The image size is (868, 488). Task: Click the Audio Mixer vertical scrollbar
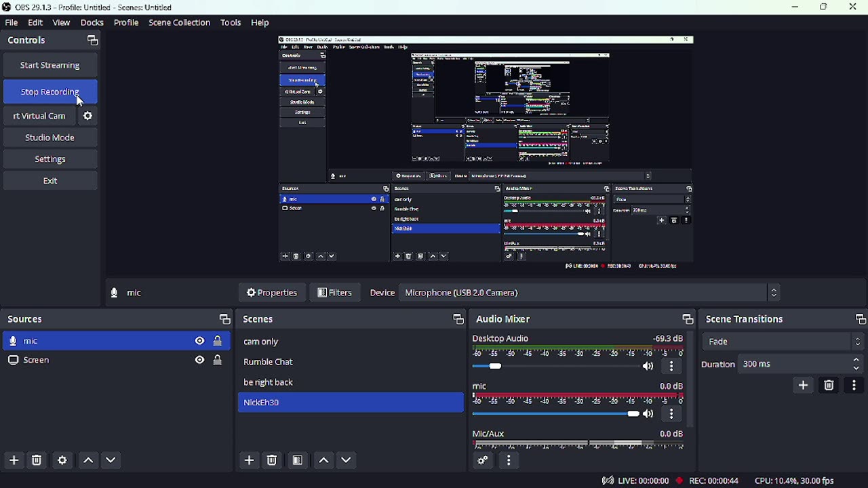690,380
